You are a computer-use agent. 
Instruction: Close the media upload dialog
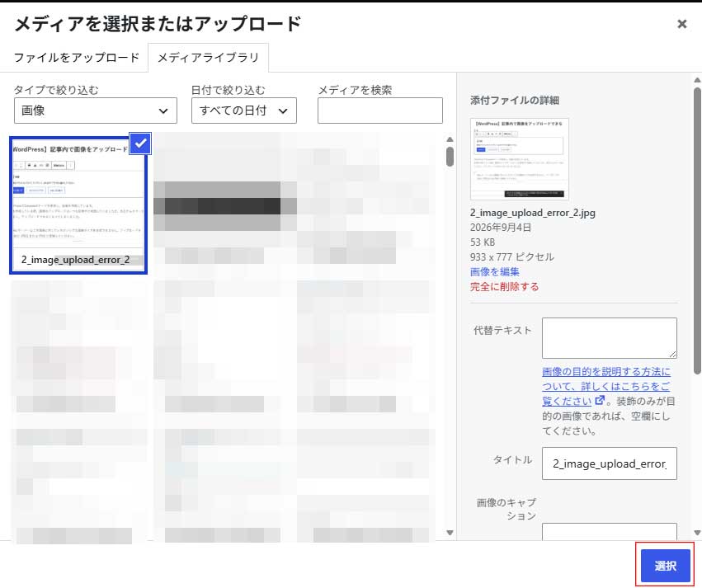pos(681,24)
